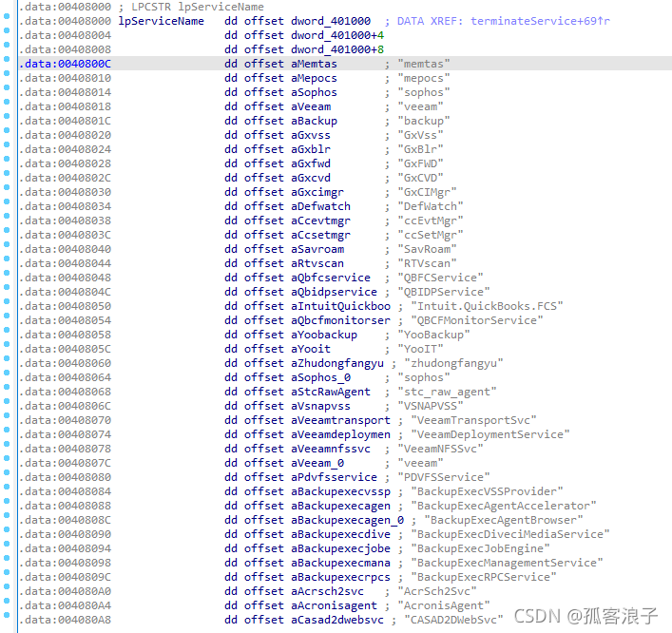The height and width of the screenshot is (633, 672).
Task: Select the aAcronisagent operand
Action: click(x=334, y=605)
